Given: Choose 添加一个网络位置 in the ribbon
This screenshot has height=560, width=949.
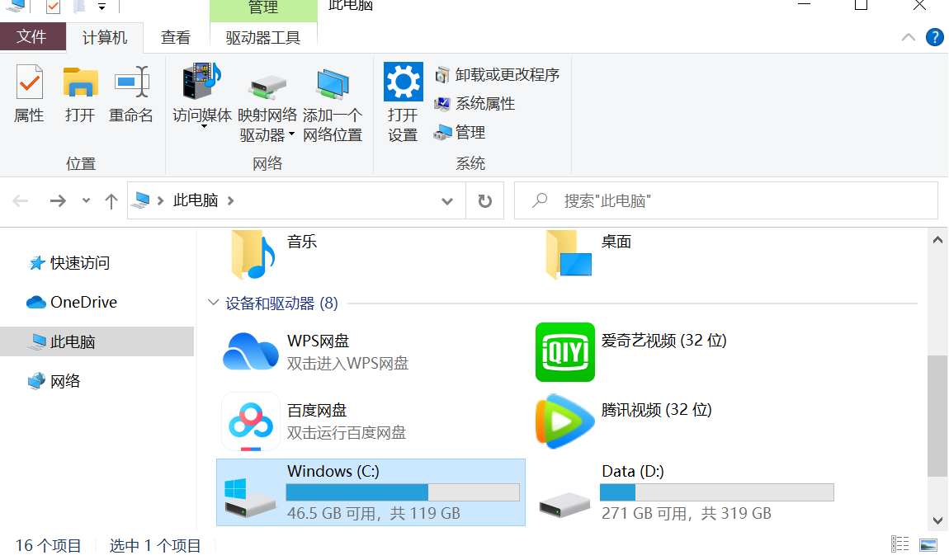Looking at the screenshot, I should point(333,104).
